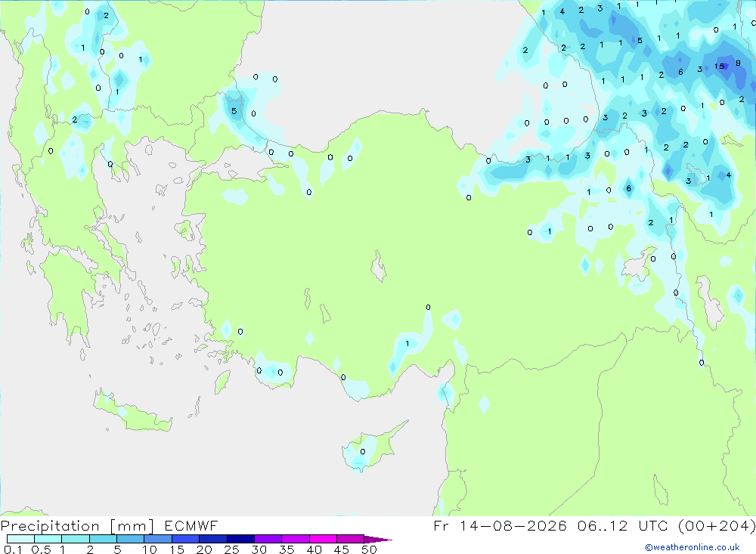Click the "Fr" weekday abbreviation
The height and width of the screenshot is (554, 756).
442,525
